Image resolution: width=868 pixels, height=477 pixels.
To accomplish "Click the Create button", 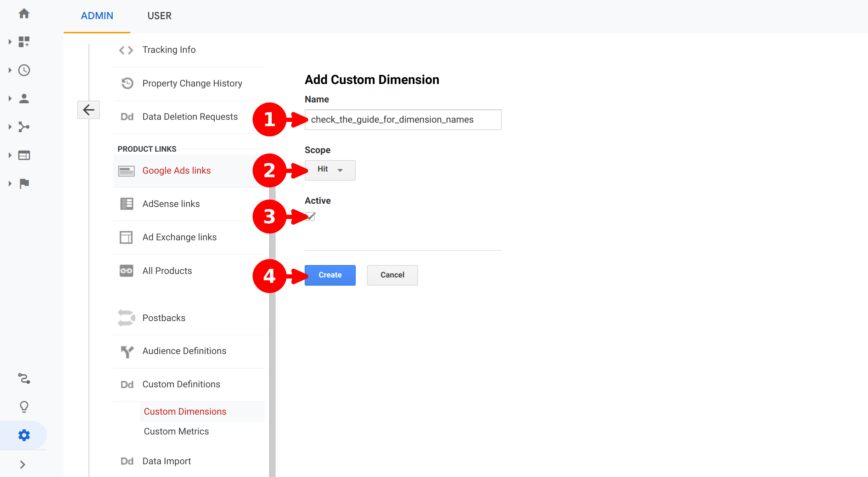I will [x=330, y=275].
